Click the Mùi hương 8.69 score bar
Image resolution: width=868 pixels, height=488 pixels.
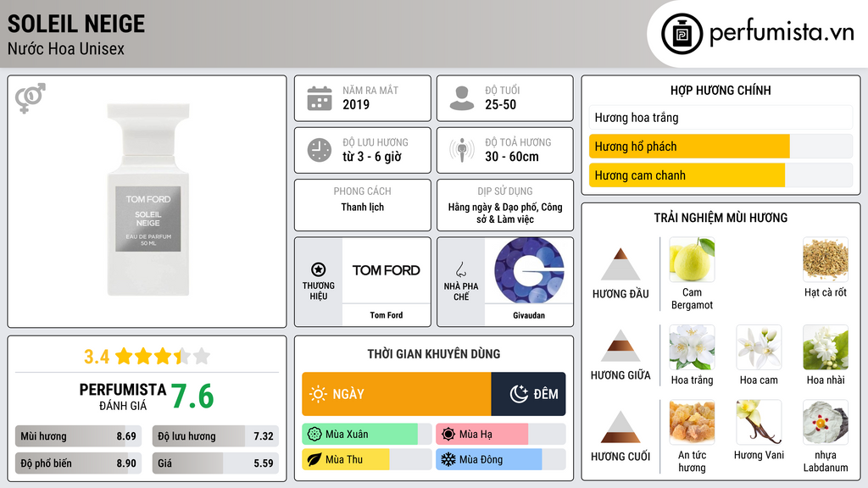coord(78,436)
